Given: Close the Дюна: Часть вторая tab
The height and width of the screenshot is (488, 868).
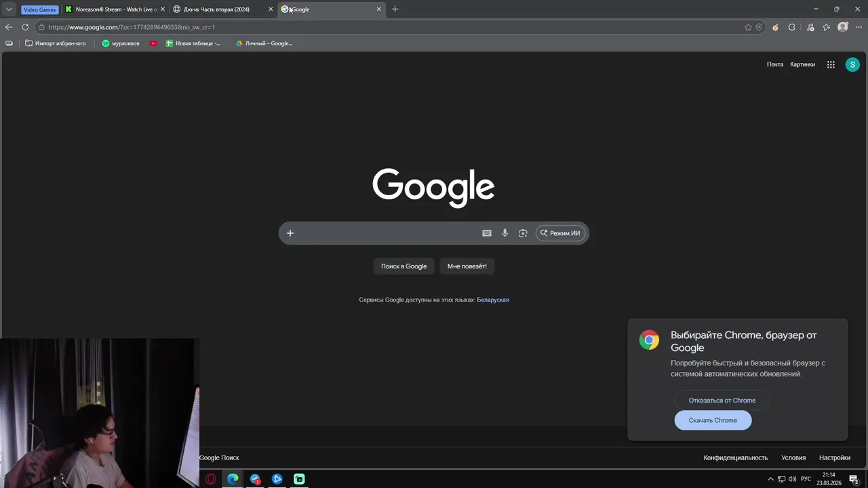Looking at the screenshot, I should (271, 9).
